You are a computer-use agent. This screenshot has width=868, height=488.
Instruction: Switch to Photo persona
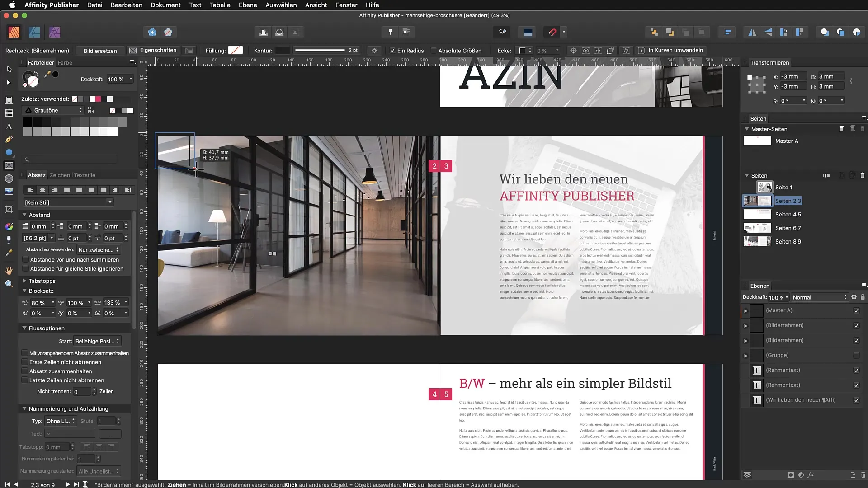(x=55, y=32)
